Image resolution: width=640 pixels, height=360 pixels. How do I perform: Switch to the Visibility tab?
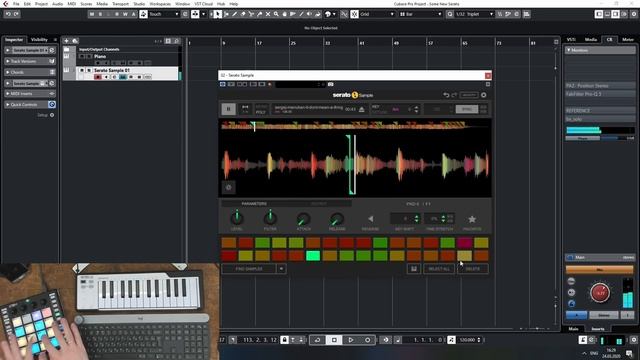(x=39, y=40)
